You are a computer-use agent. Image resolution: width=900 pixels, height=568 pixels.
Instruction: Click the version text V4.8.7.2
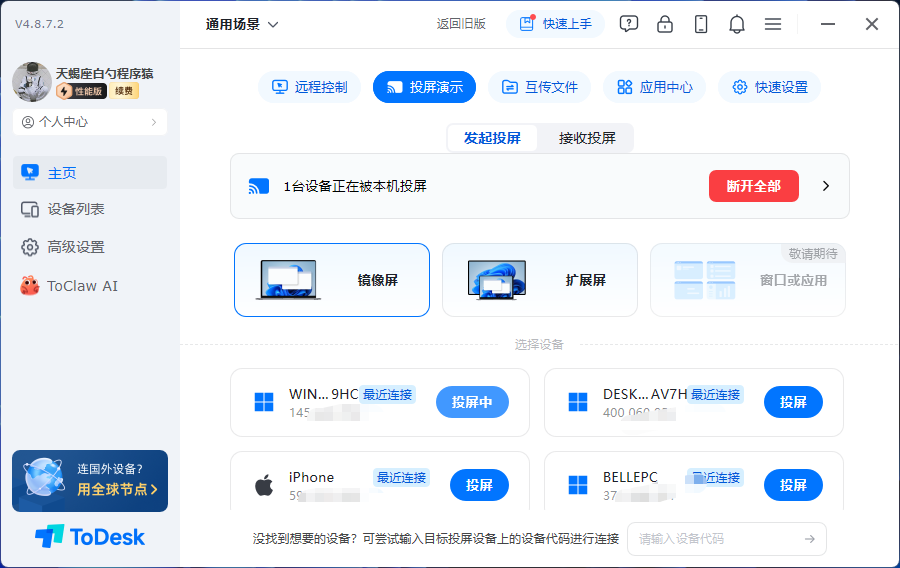(x=40, y=24)
